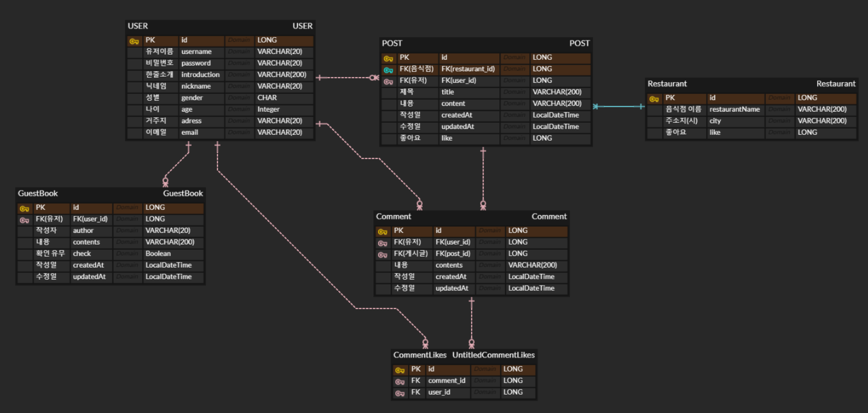This screenshot has width=868, height=413.
Task: Click the user_id FK key icon in GuestBook
Action: point(24,220)
